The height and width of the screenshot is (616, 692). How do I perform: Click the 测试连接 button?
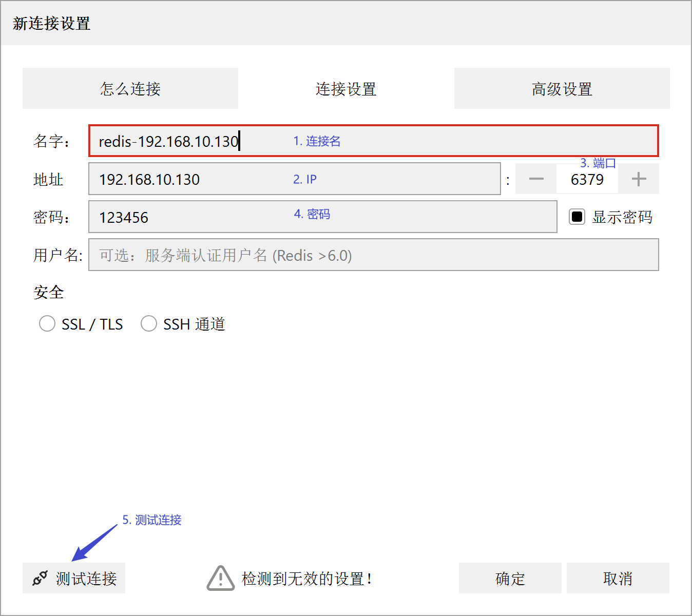click(74, 579)
